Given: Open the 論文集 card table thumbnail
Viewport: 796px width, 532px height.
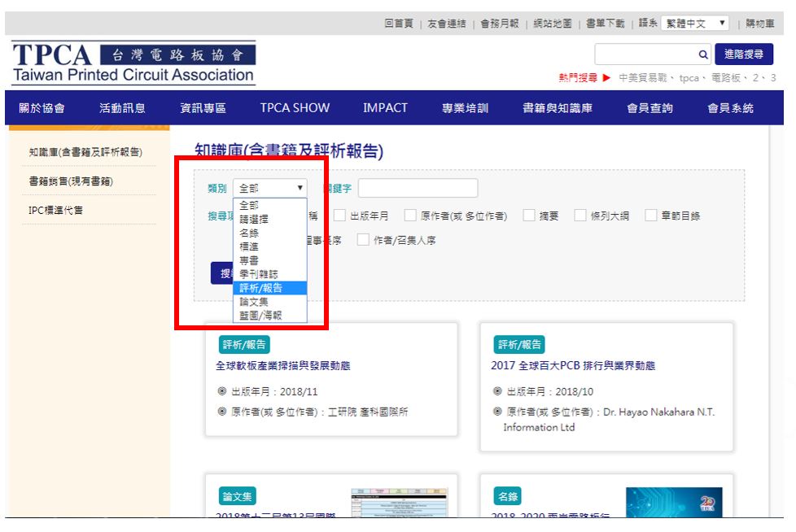Looking at the screenshot, I should (x=400, y=503).
